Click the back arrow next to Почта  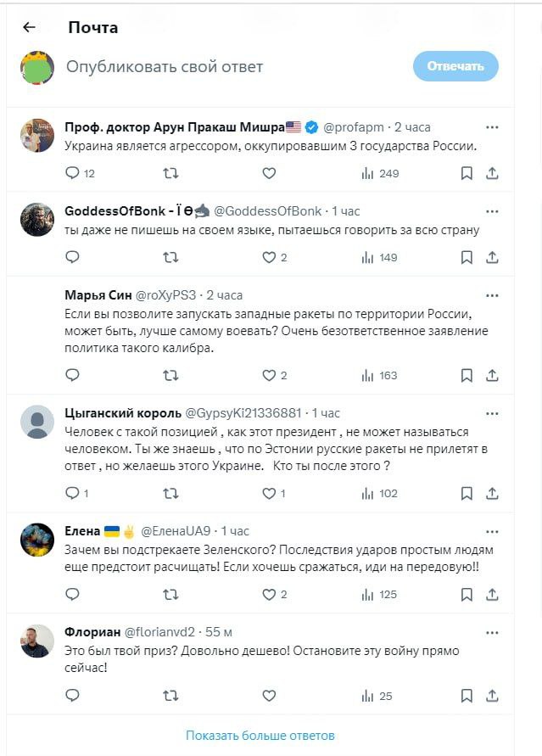[29, 27]
